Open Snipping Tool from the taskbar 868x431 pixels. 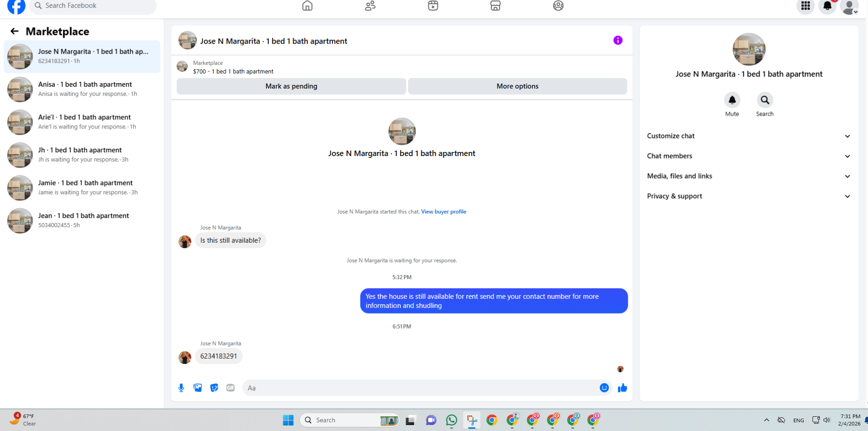click(472, 420)
